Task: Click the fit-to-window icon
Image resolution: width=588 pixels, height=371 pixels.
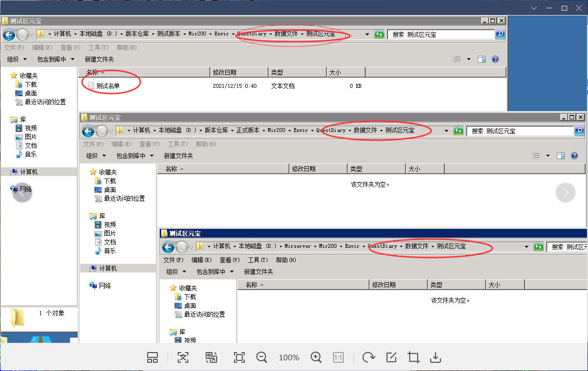Action: [239, 358]
